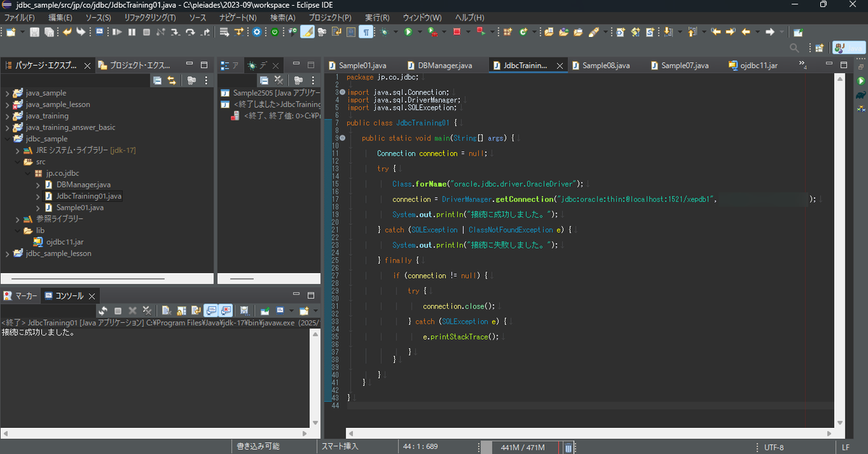The width and height of the screenshot is (868, 454).
Task: Switch to the DBManager.java editor tab
Action: pyautogui.click(x=444, y=65)
